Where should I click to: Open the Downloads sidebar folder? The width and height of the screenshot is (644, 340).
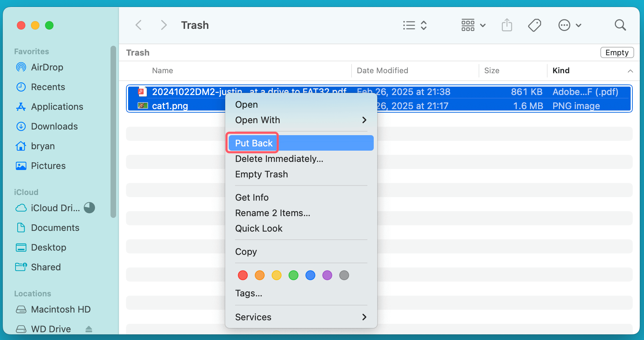tap(54, 126)
